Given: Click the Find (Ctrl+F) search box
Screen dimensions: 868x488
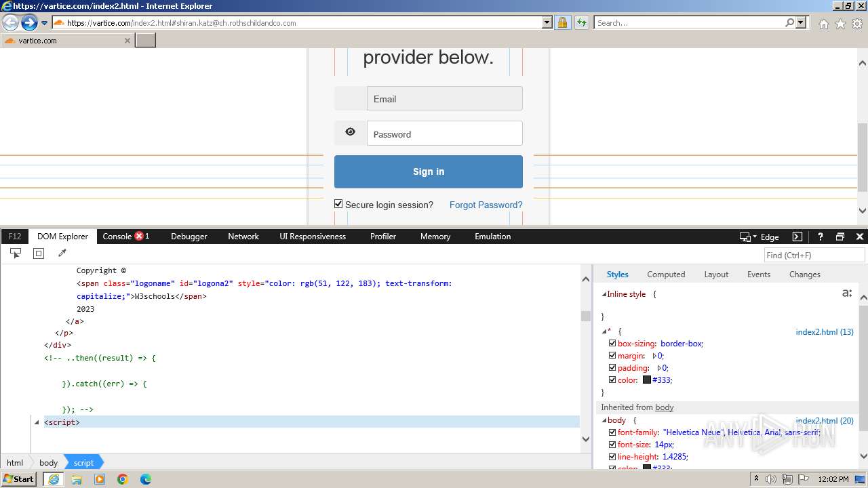Looking at the screenshot, I should (x=814, y=255).
